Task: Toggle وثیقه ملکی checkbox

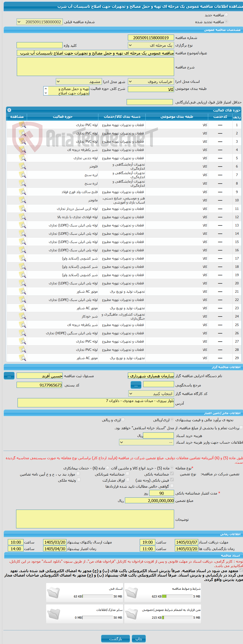Action: pyautogui.click(x=79, y=479)
